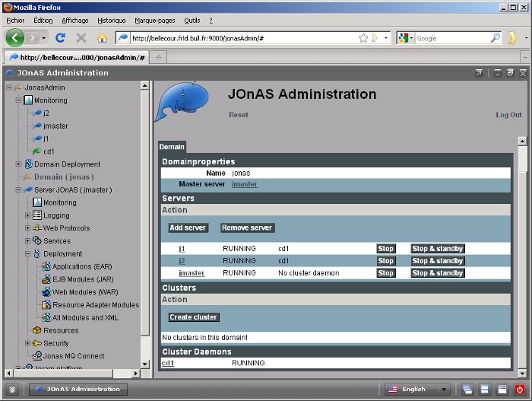532x401 pixels.
Task: Expand the Logging tree node
Action: [28, 216]
